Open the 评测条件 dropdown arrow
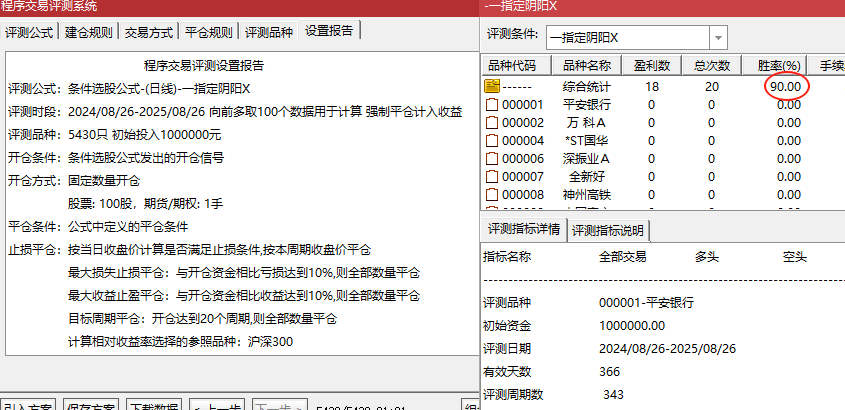The width and height of the screenshot is (845, 410). pos(717,37)
